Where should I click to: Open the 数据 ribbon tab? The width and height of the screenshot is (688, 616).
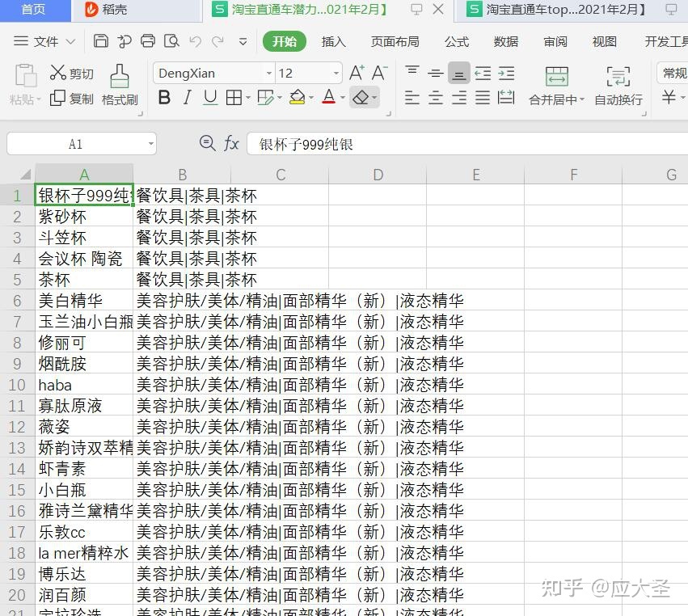click(506, 42)
